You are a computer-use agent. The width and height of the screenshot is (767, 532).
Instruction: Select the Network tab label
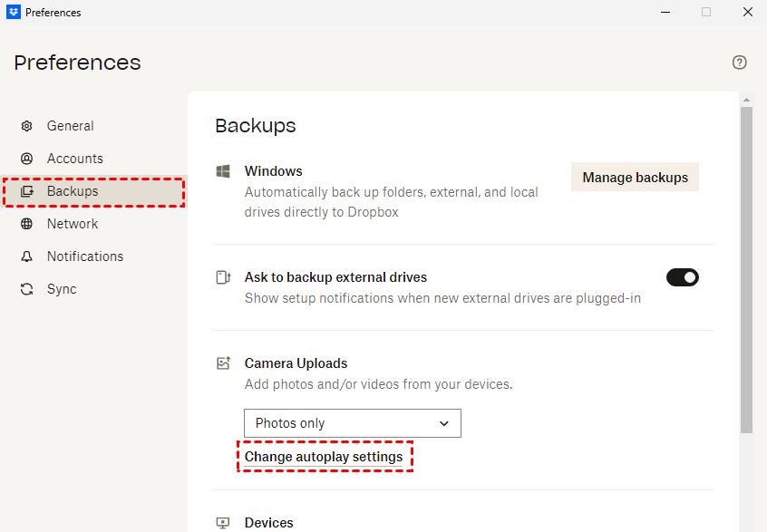[x=73, y=224]
